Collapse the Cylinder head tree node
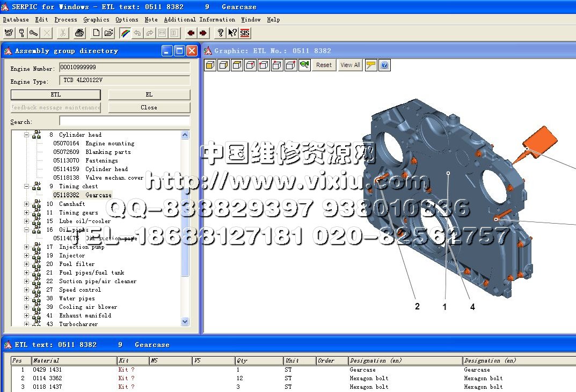This screenshot has width=576, height=392. (x=26, y=135)
